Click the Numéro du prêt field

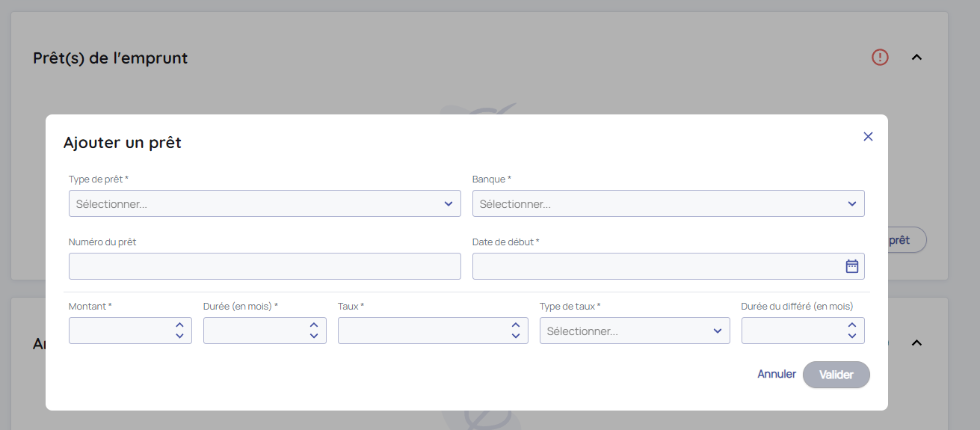coord(265,266)
